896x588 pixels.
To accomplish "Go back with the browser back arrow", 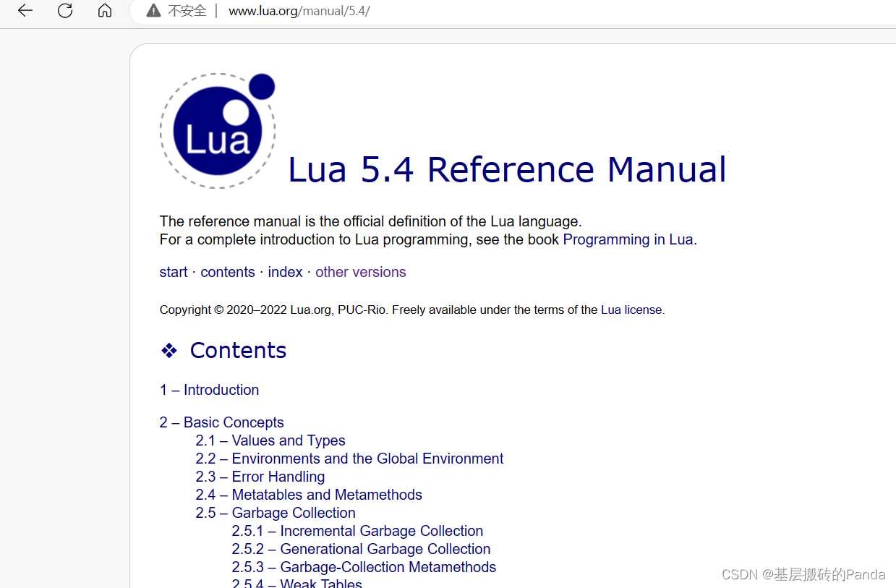I will [x=25, y=10].
